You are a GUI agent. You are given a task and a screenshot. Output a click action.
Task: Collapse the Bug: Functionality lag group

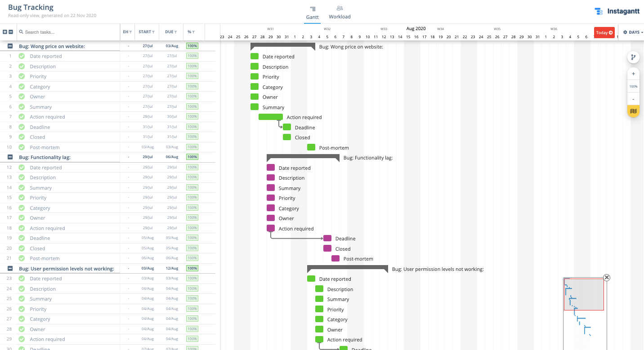click(9, 157)
